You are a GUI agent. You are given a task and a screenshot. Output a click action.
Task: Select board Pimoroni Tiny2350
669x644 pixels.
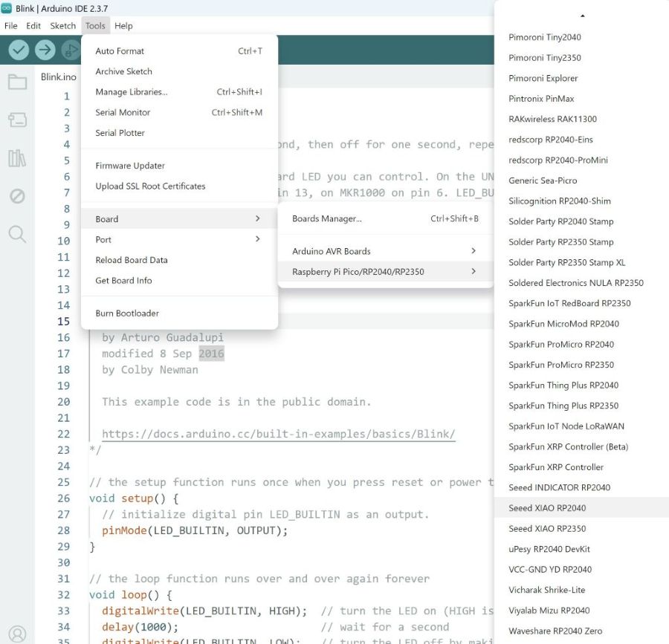coord(581,57)
